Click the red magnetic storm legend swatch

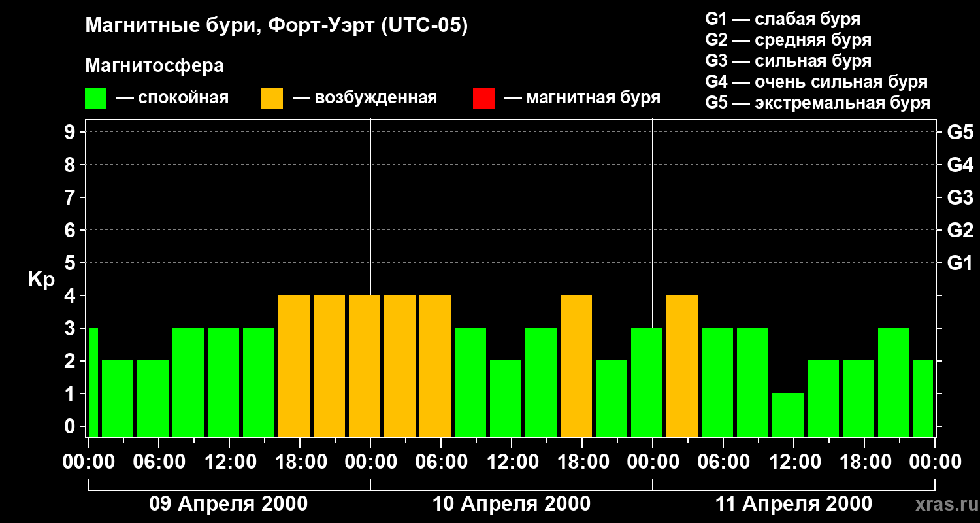tap(483, 99)
